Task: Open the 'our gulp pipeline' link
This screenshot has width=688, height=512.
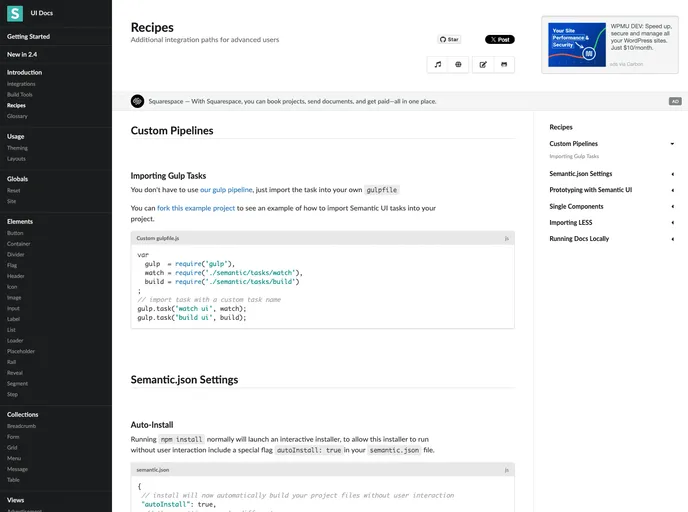Action: coord(226,190)
